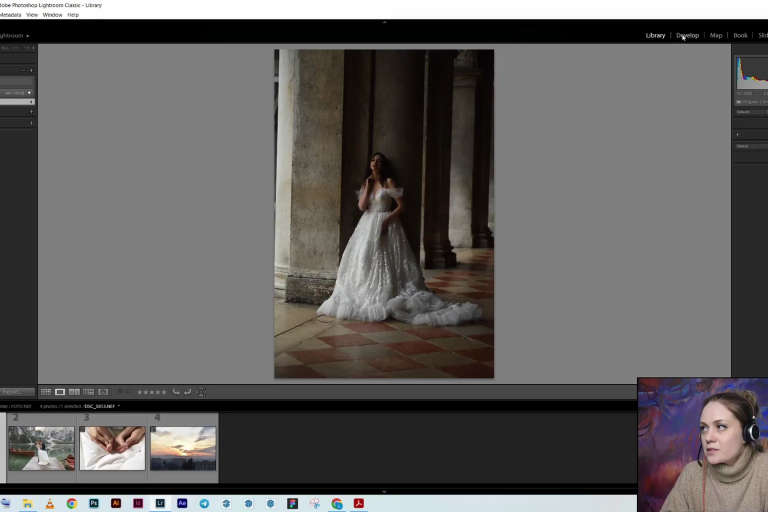
Task: Open File Explorer from the taskbar
Action: [27, 504]
